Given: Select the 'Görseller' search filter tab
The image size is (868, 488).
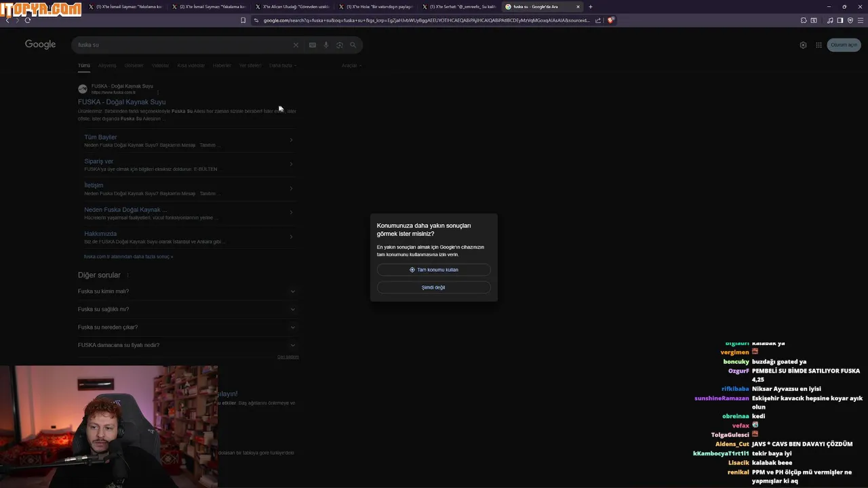Looking at the screenshot, I should tap(134, 66).
